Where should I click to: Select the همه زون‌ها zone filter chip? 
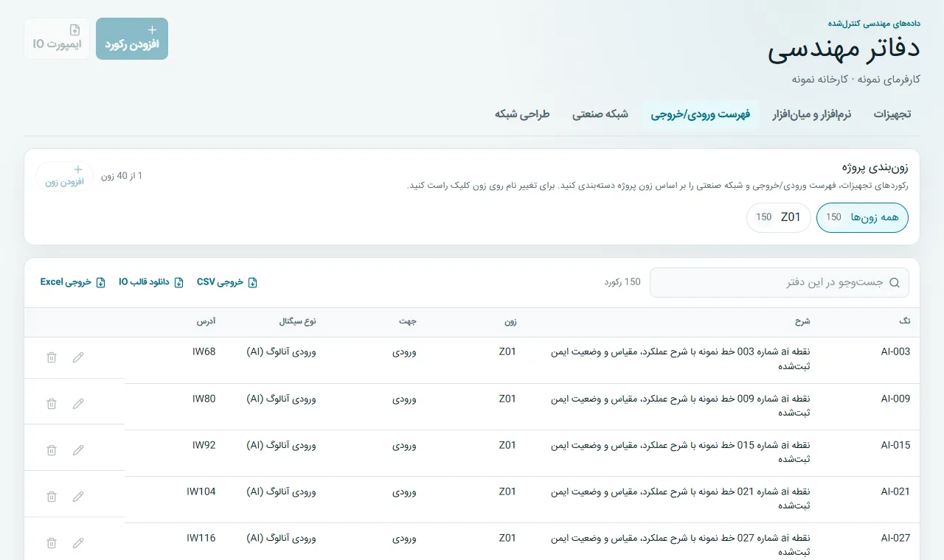[863, 217]
